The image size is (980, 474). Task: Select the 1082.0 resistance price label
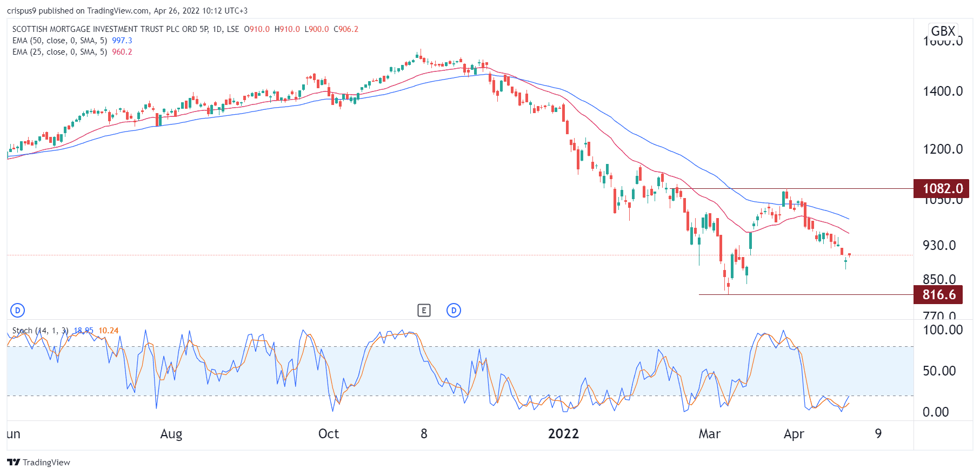pyautogui.click(x=941, y=188)
